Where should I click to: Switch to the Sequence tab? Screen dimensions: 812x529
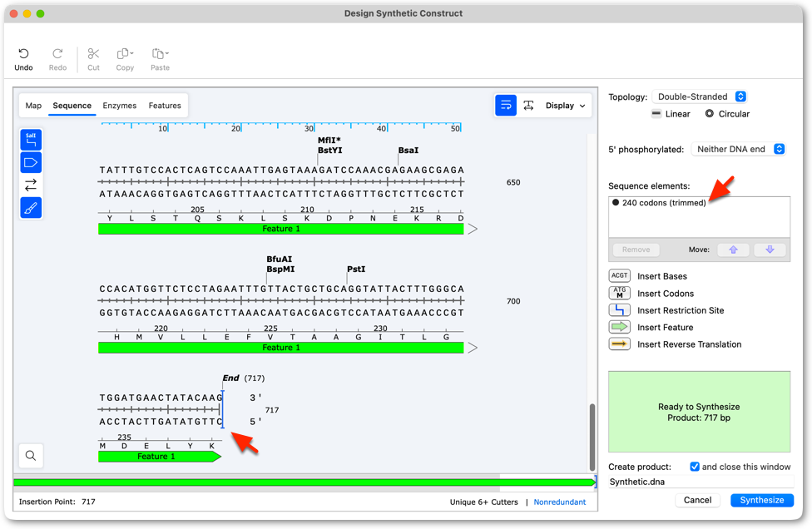[x=72, y=106]
